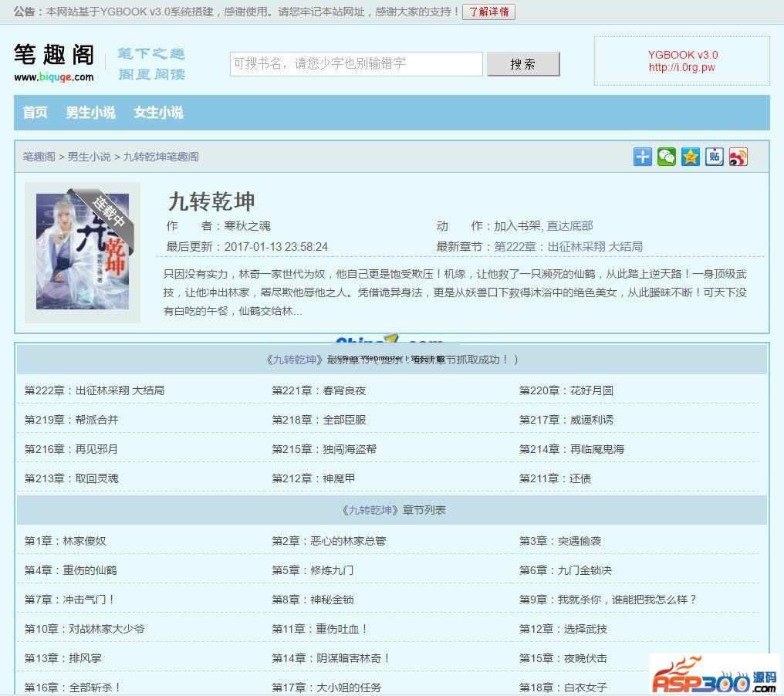Click the Tieba share icon

(714, 157)
